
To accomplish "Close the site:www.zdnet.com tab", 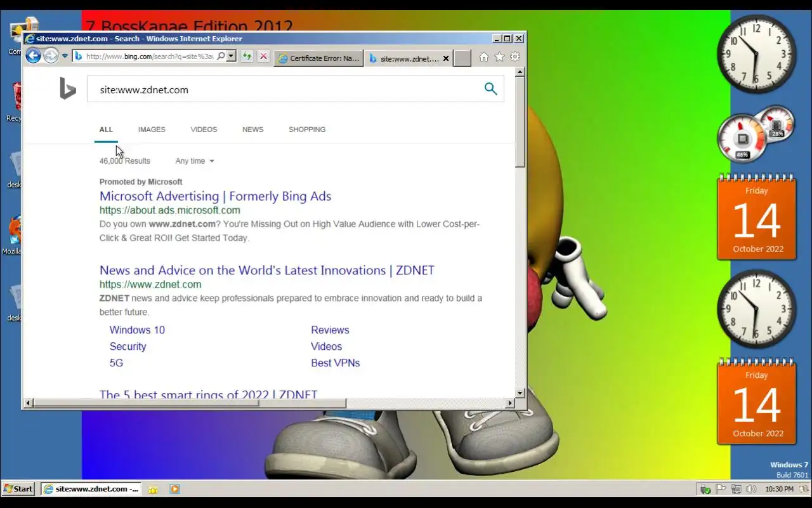I will point(446,58).
